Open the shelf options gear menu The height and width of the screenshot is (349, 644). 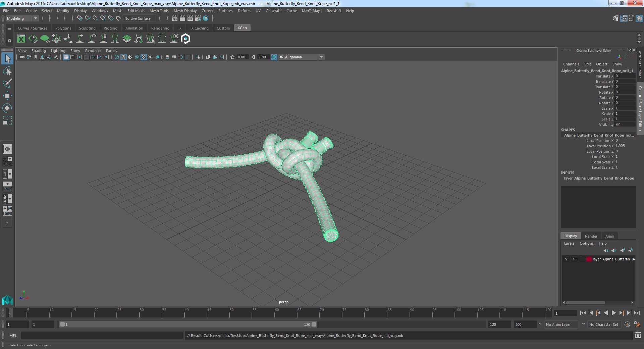pyautogui.click(x=9, y=41)
